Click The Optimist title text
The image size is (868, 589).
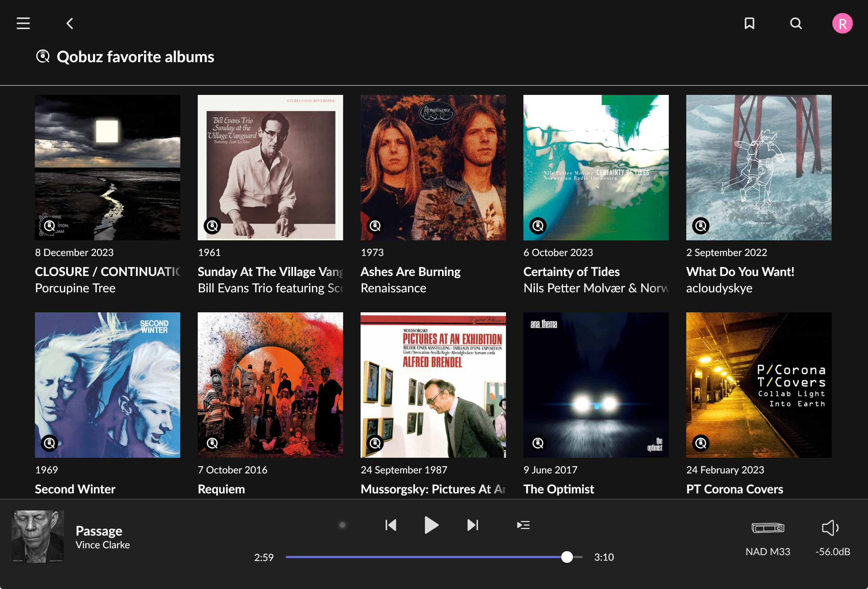pyautogui.click(x=559, y=489)
